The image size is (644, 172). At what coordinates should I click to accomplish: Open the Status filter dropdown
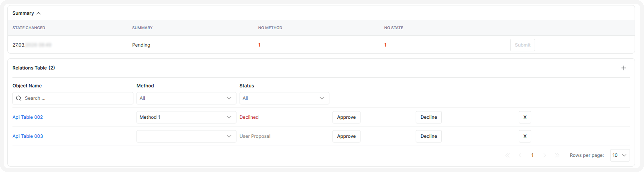tap(284, 98)
